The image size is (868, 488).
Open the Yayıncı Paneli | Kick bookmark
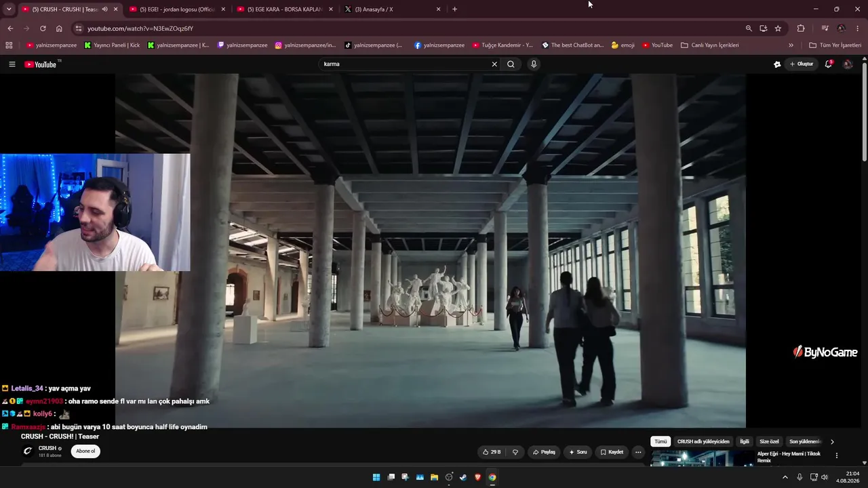tap(112, 45)
